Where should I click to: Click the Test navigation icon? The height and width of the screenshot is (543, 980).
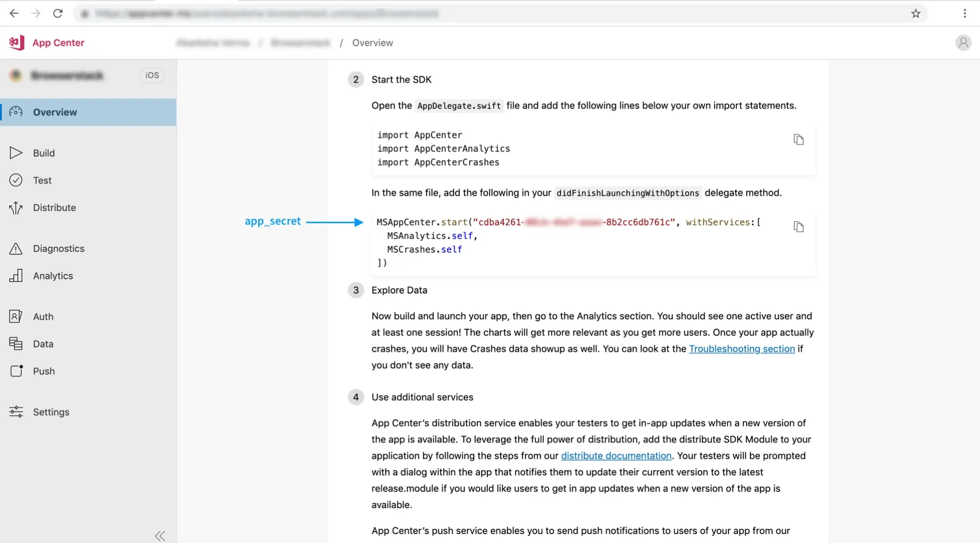pos(16,180)
